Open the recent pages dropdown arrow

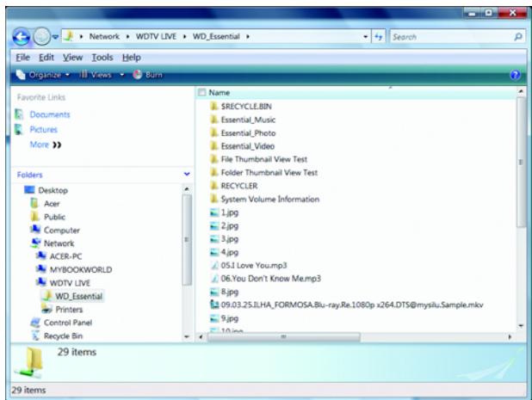tap(55, 37)
